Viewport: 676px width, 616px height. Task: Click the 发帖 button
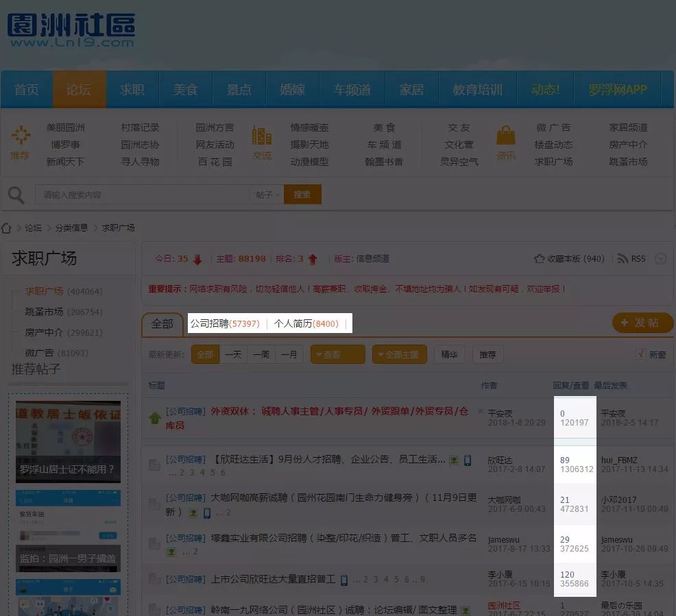tap(642, 323)
